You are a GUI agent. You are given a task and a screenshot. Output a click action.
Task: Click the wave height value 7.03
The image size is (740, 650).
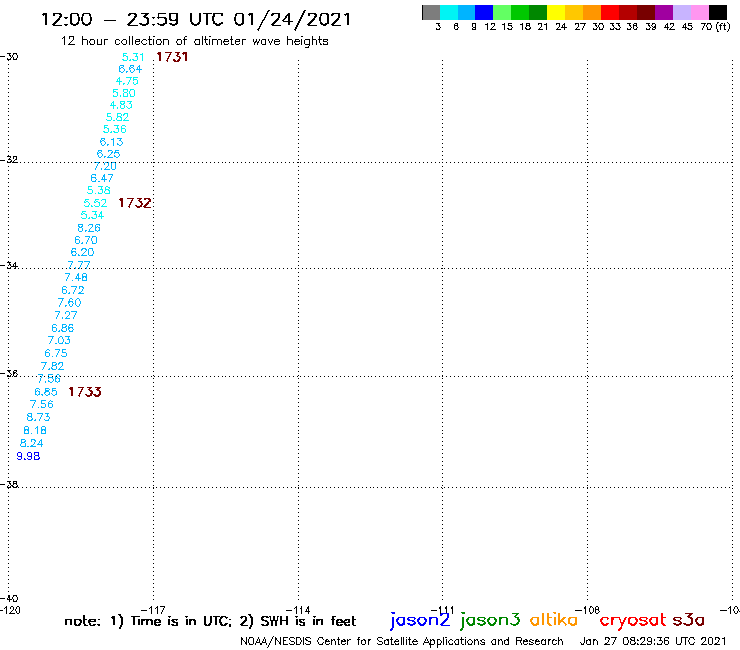click(59, 340)
